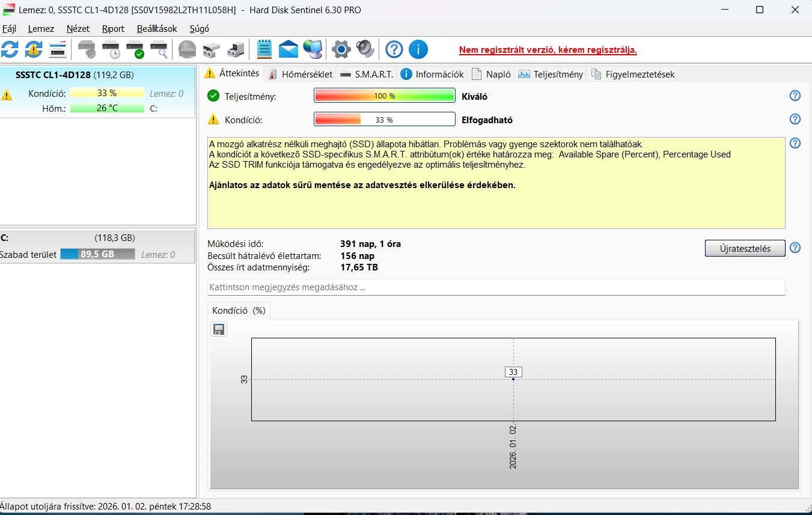Viewport: 812px width, 515px height.
Task: Click the status bar last-updated text
Action: tap(106, 507)
